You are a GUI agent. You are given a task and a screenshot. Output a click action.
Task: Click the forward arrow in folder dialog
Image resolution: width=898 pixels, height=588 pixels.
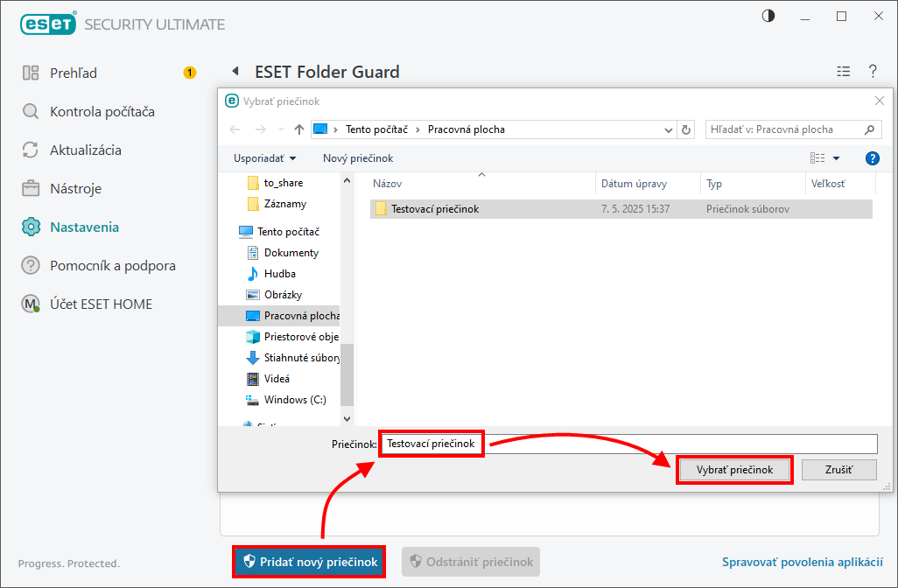261,129
